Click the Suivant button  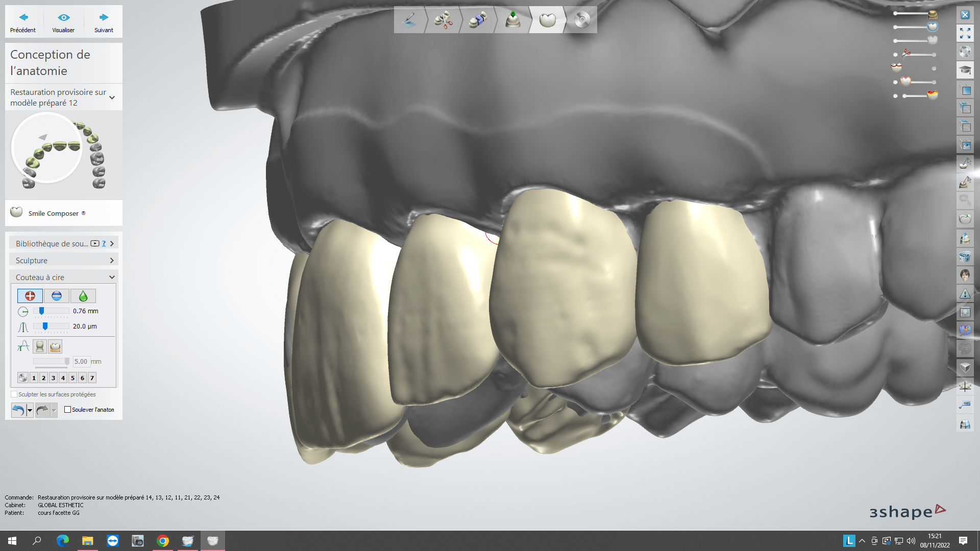[x=104, y=22]
